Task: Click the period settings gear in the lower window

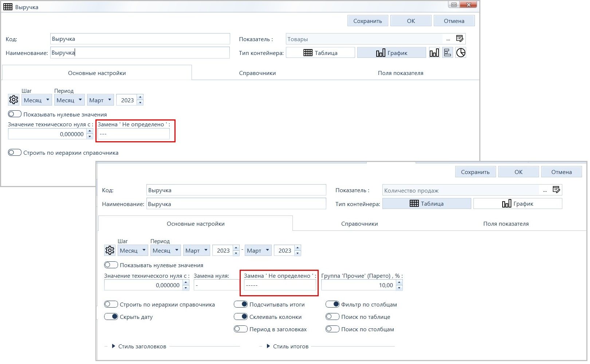Action: [x=110, y=250]
